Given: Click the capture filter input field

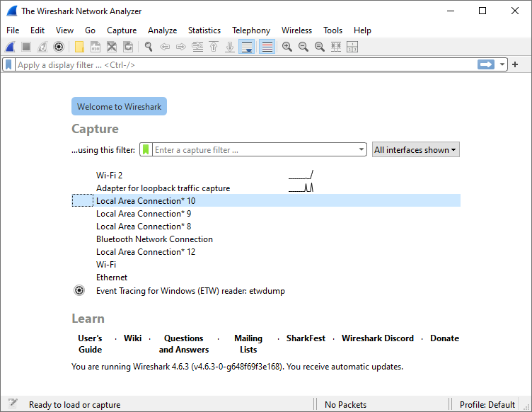Looking at the screenshot, I should pos(255,150).
